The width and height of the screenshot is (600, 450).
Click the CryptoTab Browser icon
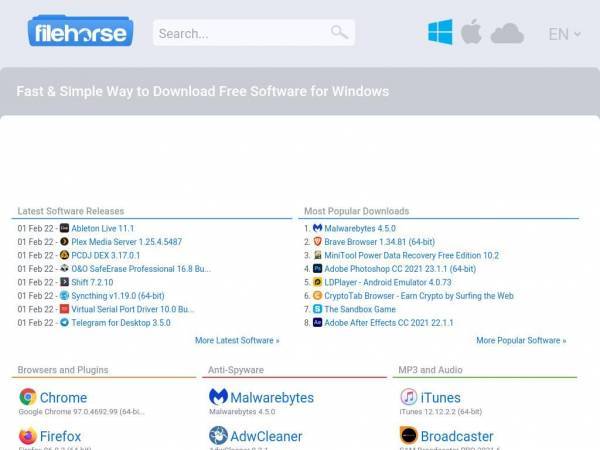click(318, 295)
